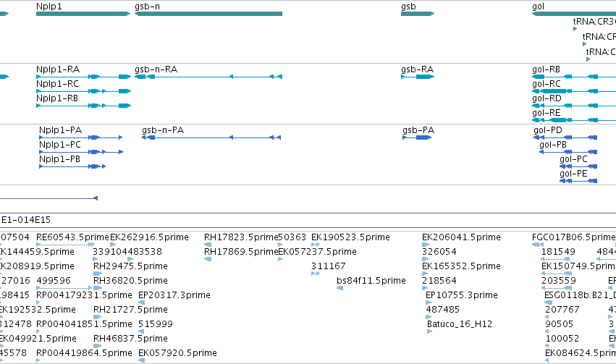Select the Nplp1-RC transcript

[83, 91]
